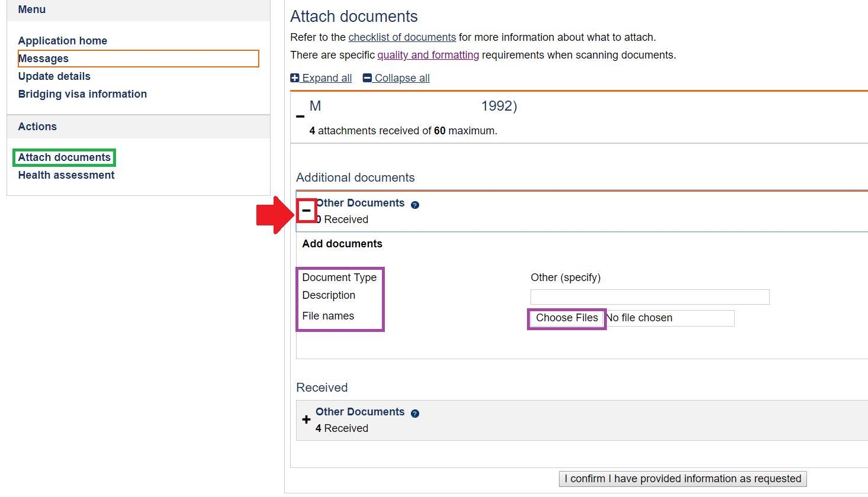Click the Expand all plus icon
868x497 pixels.
click(x=295, y=78)
